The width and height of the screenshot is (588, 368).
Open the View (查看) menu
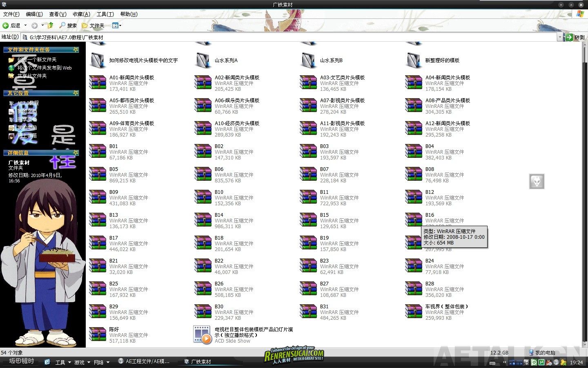58,14
